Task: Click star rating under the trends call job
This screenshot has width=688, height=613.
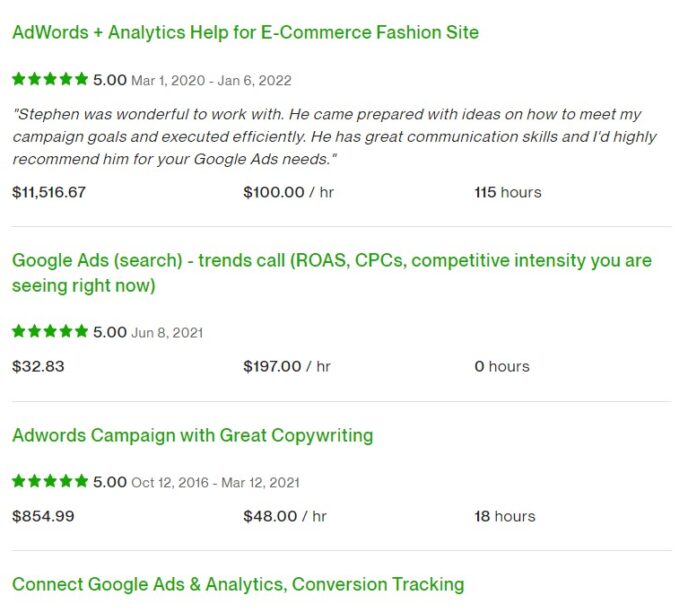Action: [50, 331]
